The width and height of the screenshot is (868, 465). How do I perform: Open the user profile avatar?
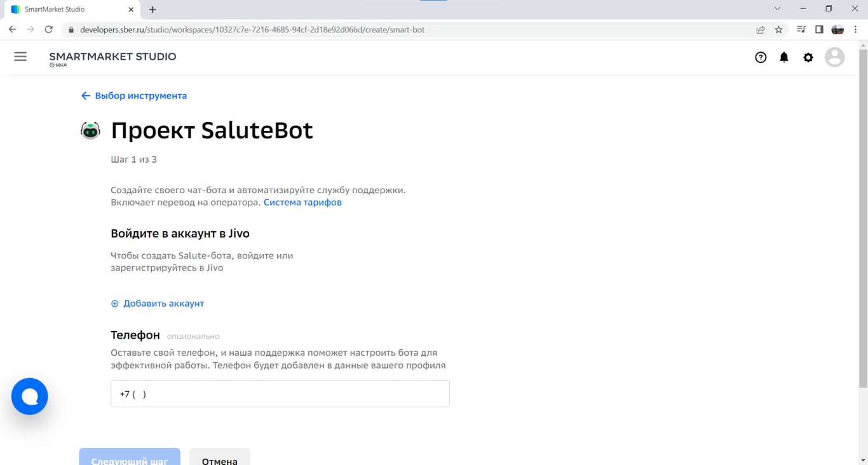tap(834, 57)
